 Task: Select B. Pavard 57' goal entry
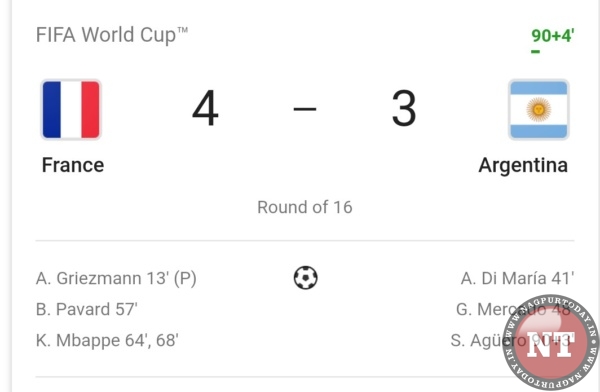(86, 309)
